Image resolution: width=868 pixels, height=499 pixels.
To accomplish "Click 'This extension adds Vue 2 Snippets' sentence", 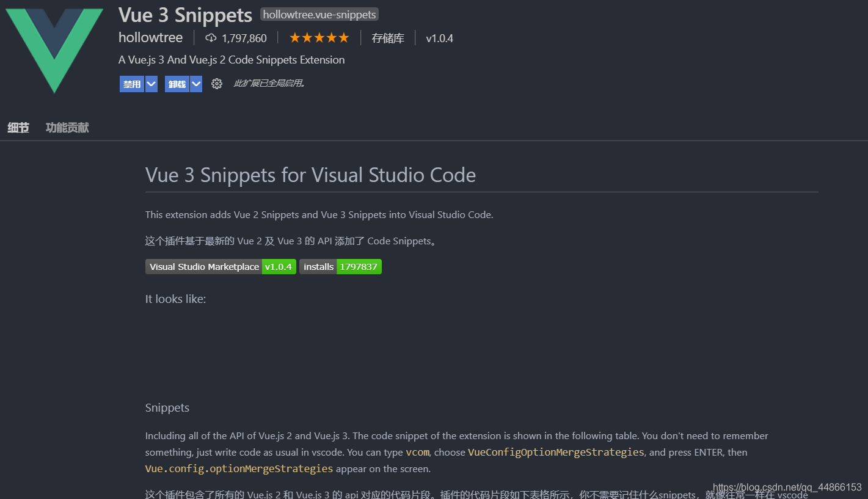I will pyautogui.click(x=319, y=215).
